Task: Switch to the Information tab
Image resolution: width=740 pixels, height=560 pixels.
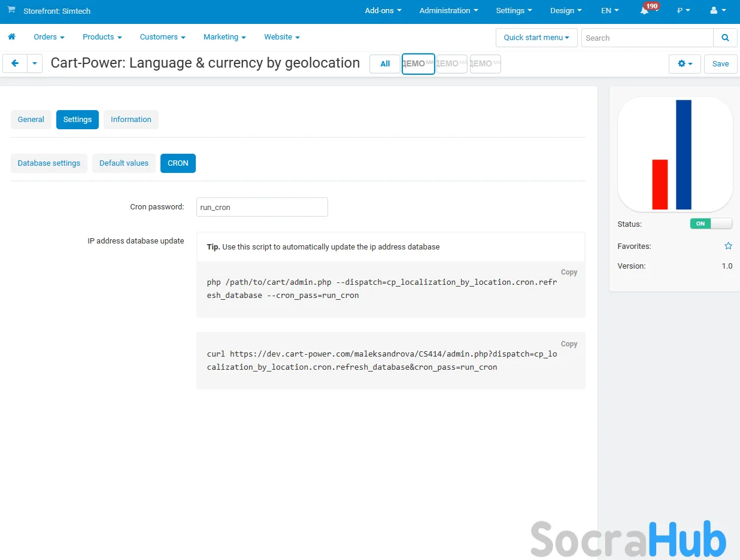Action: (131, 120)
